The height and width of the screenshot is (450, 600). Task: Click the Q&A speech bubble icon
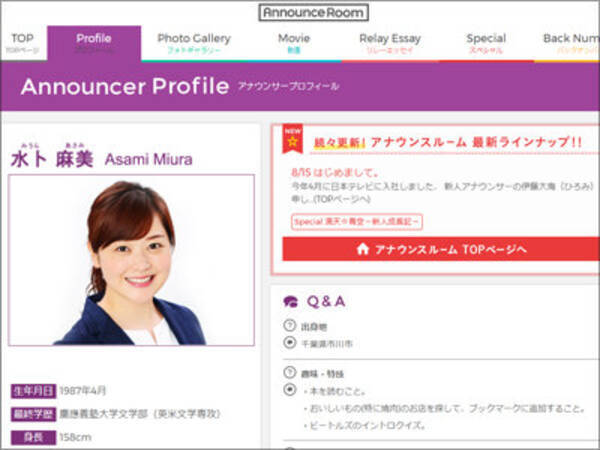point(290,302)
